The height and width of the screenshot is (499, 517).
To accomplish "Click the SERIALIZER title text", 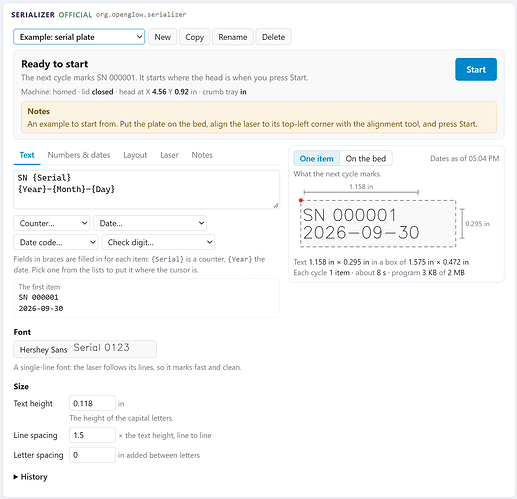I will (x=33, y=15).
